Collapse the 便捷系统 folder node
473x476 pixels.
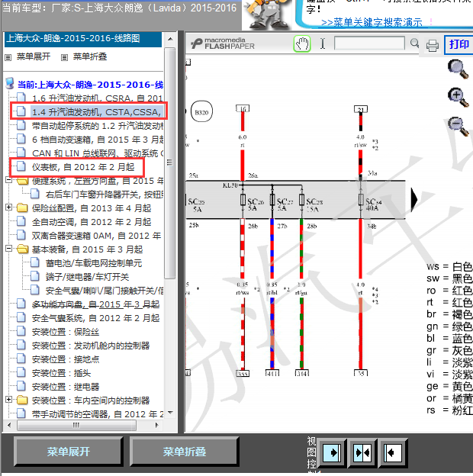(x=9, y=180)
